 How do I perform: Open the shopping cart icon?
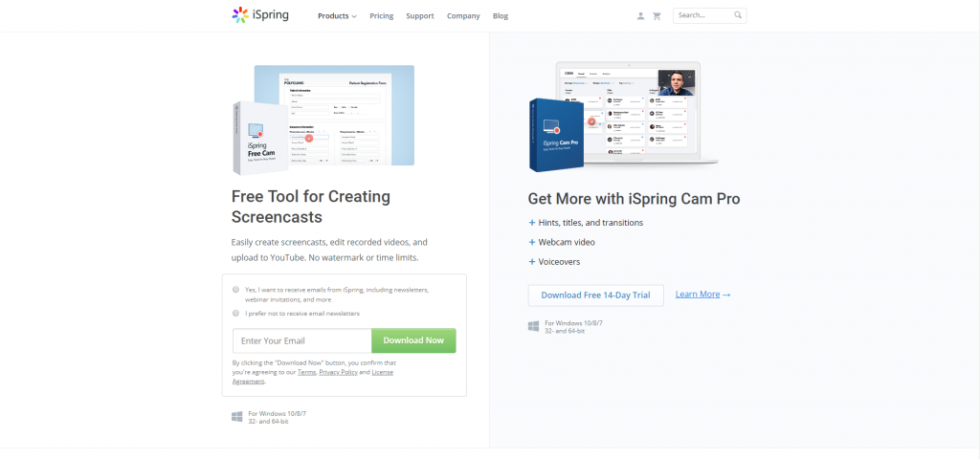(657, 16)
